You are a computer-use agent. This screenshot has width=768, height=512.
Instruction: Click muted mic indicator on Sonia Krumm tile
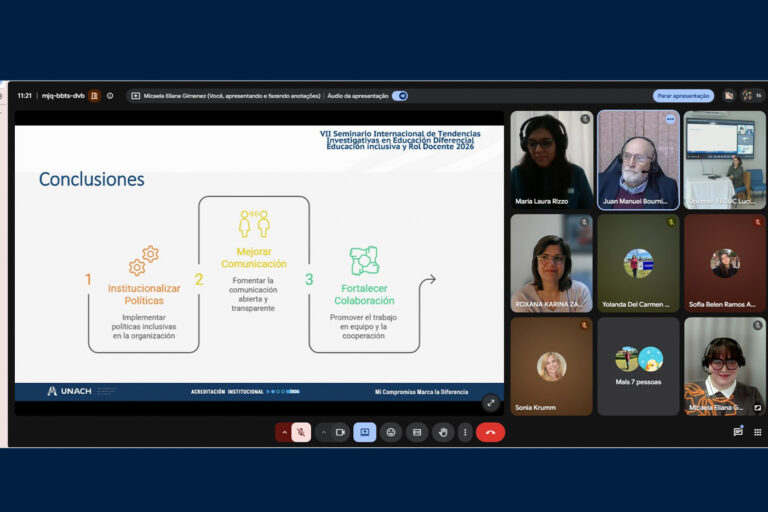pyautogui.click(x=584, y=325)
